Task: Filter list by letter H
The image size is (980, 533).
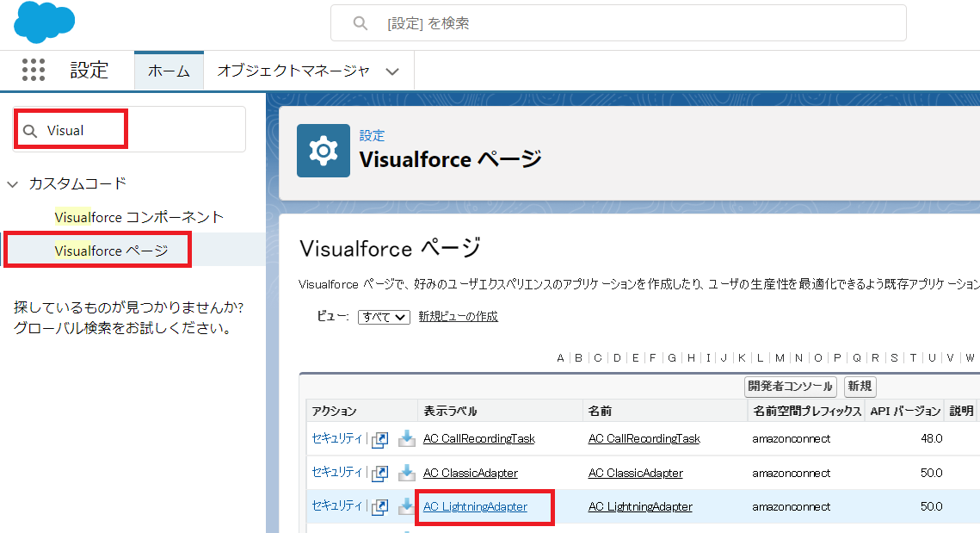Action: 691,358
